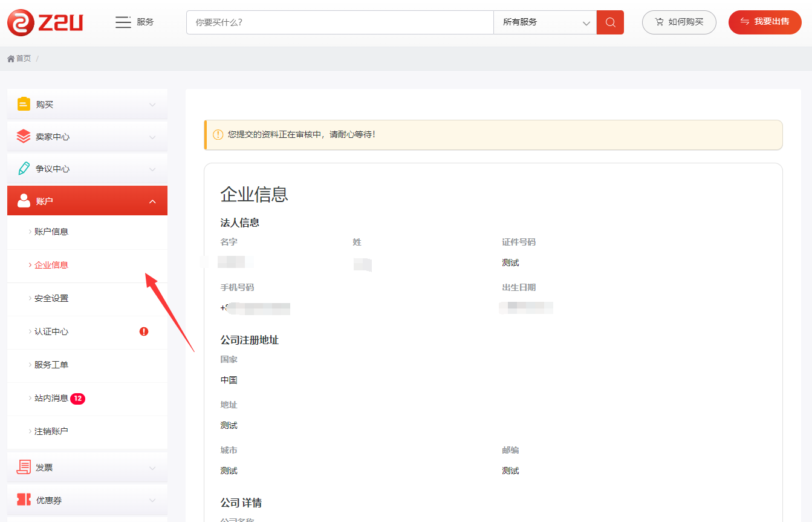Expand the 购买 section chevron
The width and height of the screenshot is (812, 522).
pyautogui.click(x=152, y=105)
